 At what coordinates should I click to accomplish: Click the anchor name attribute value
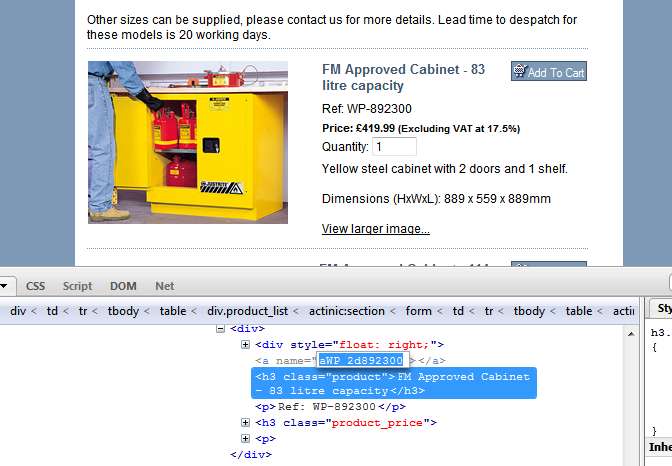[361, 360]
